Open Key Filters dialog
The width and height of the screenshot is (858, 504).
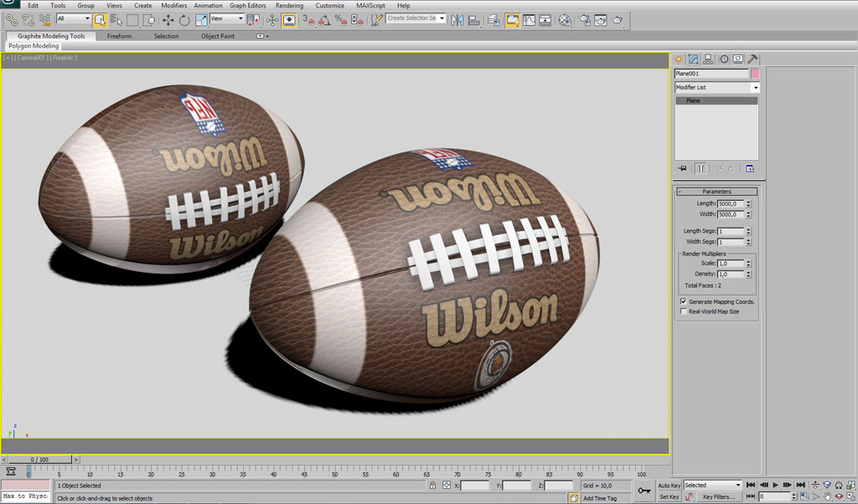tap(718, 497)
